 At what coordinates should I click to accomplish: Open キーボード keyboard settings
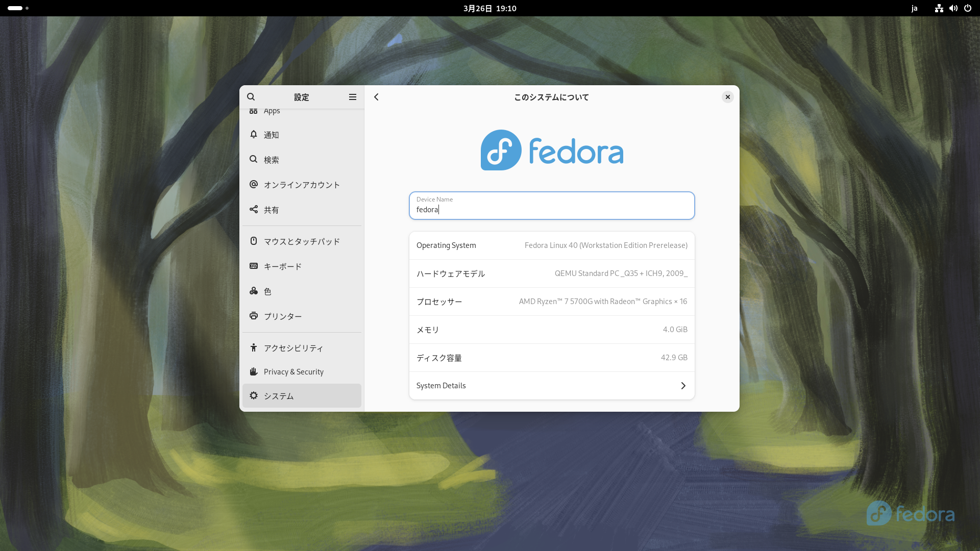(301, 266)
